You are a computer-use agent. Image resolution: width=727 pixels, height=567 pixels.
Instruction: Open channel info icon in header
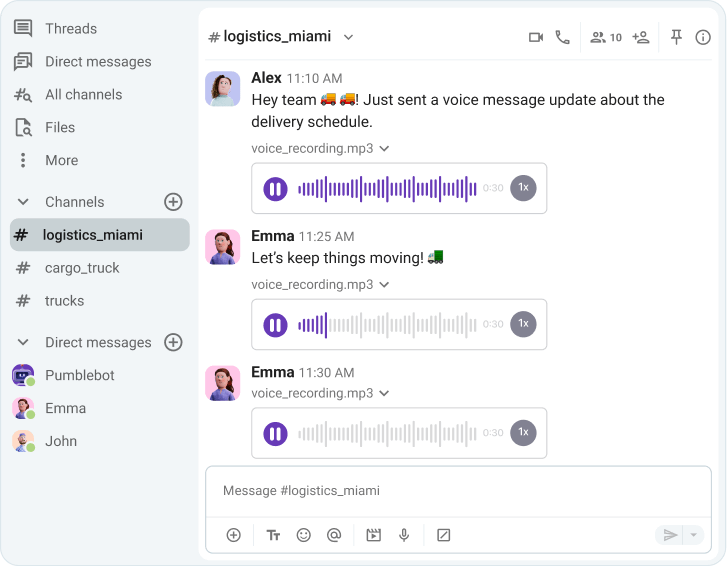tap(703, 37)
